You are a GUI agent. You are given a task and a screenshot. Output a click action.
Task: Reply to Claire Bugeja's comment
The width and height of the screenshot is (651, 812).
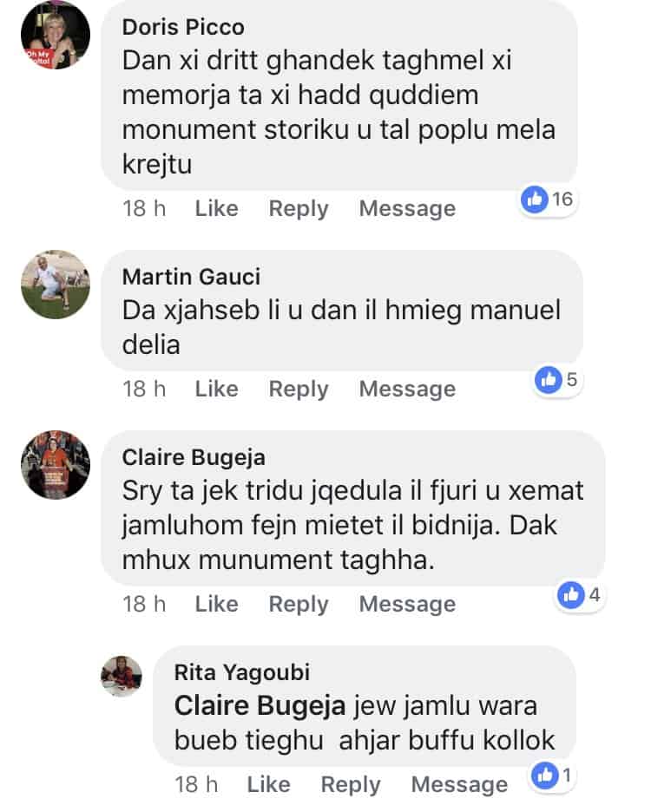[299, 605]
